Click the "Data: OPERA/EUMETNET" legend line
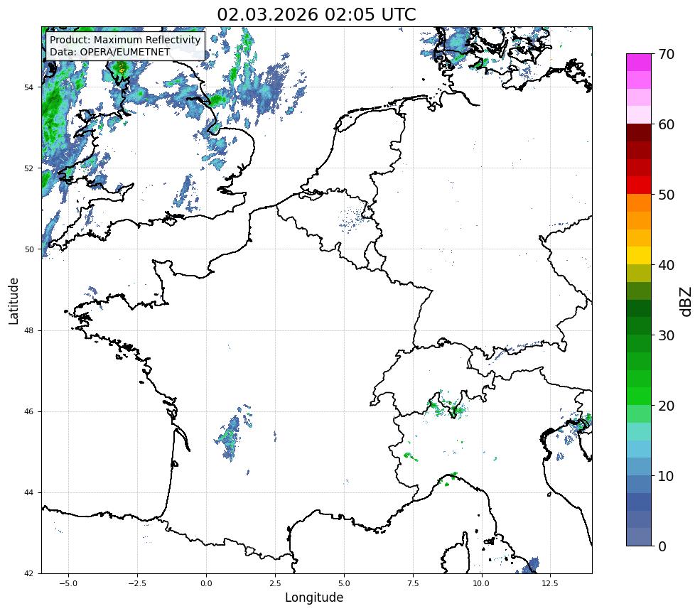 (x=110, y=52)
